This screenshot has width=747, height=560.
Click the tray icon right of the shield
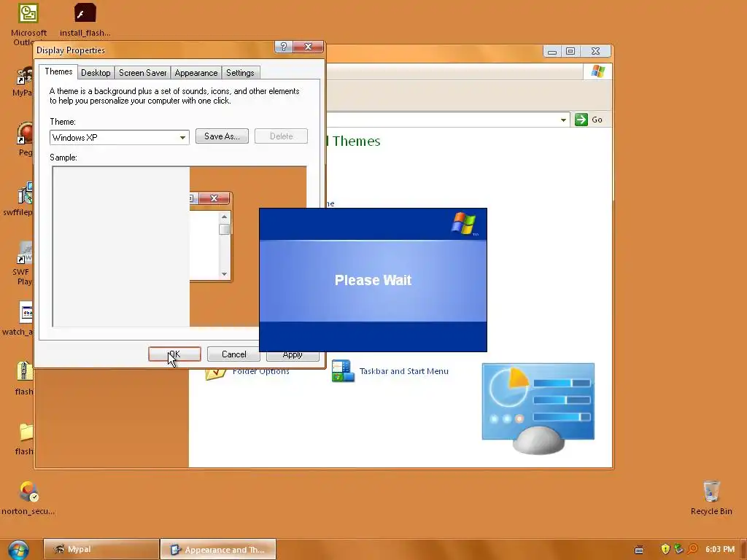coord(679,549)
